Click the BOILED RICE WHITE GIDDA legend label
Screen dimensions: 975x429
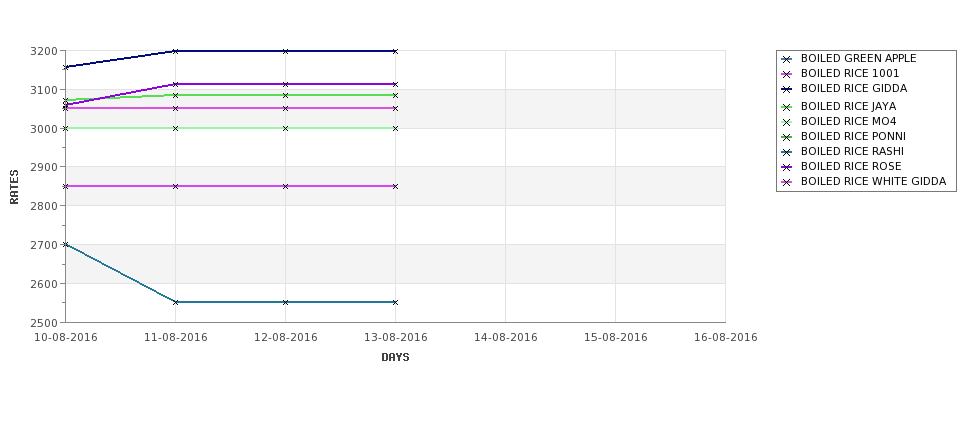(x=873, y=182)
